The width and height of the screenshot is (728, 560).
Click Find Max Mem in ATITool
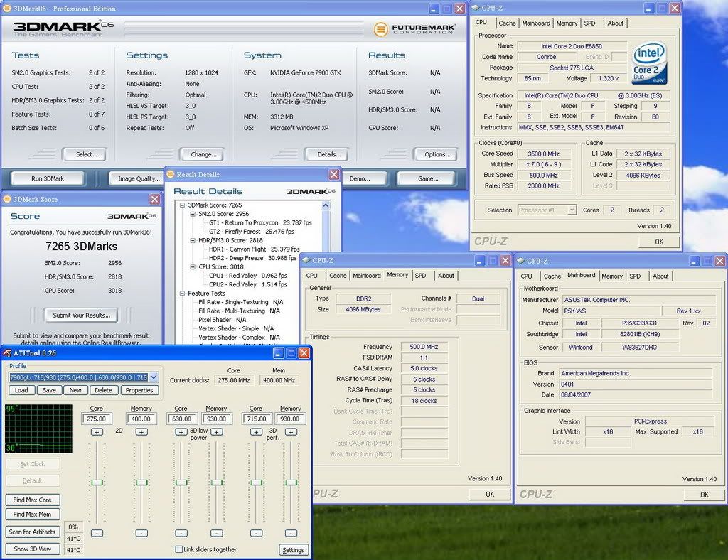coord(33,514)
